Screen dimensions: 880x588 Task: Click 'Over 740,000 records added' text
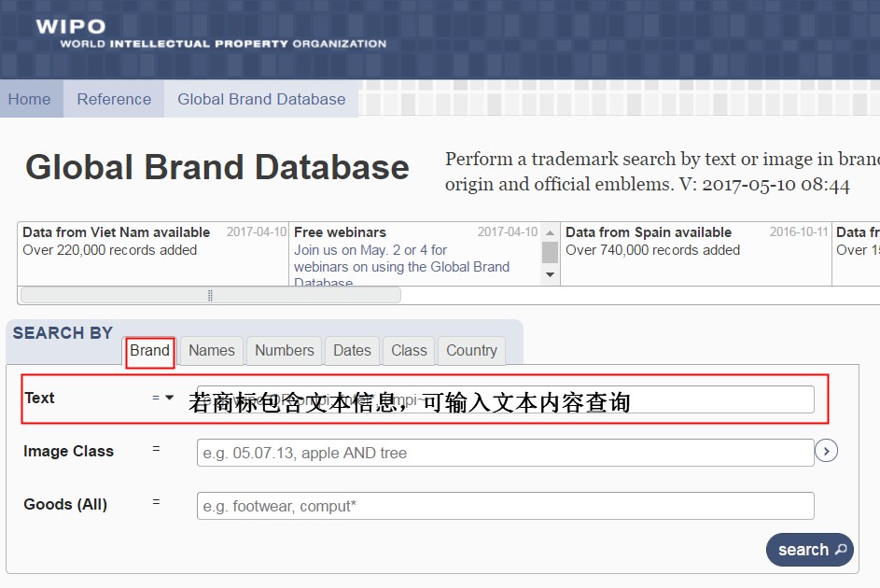coord(652,250)
